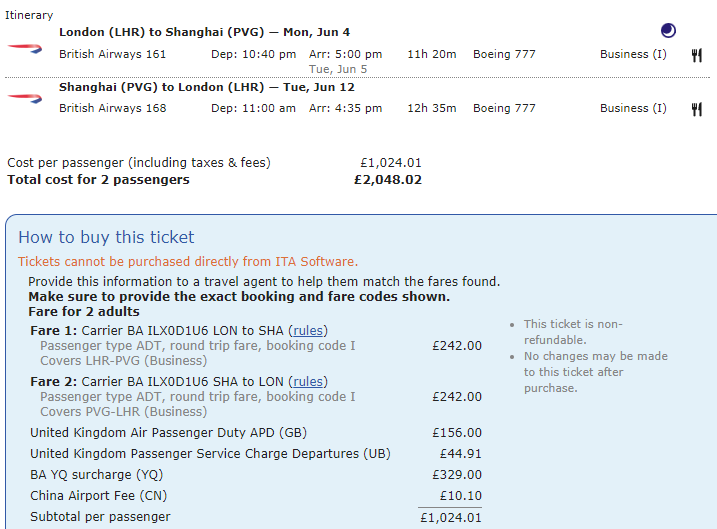The height and width of the screenshot is (529, 717).
Task: Click the How to buy this ticket heading
Action: [106, 237]
